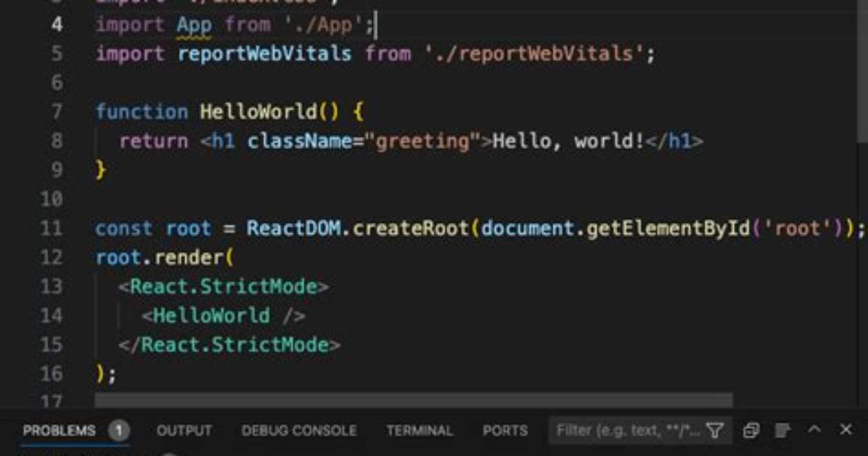Toggle the view as table/tree icon
The image size is (868, 456).
click(x=782, y=431)
